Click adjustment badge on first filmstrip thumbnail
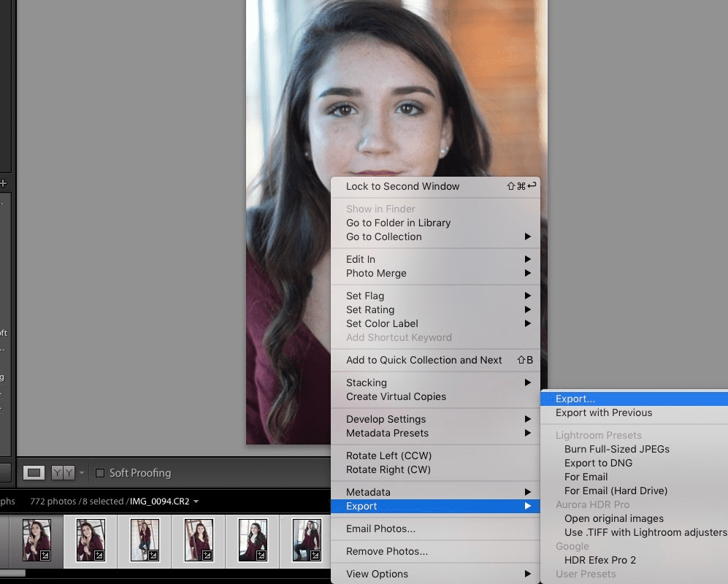The height and width of the screenshot is (584, 728). (44, 555)
